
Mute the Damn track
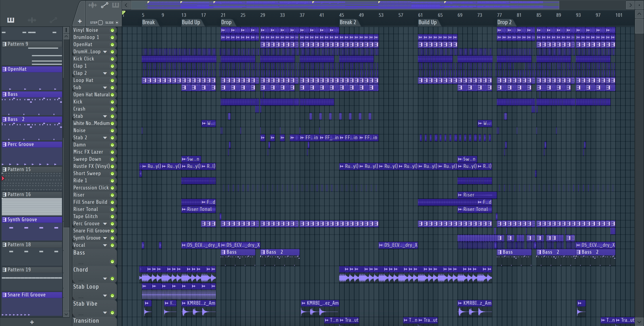click(x=112, y=145)
